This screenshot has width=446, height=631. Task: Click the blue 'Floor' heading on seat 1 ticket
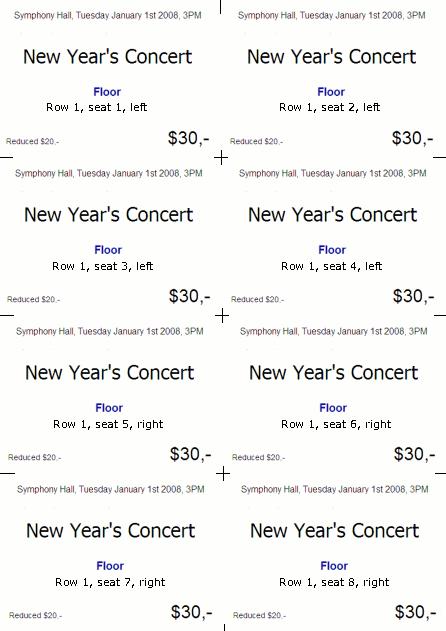107,92
